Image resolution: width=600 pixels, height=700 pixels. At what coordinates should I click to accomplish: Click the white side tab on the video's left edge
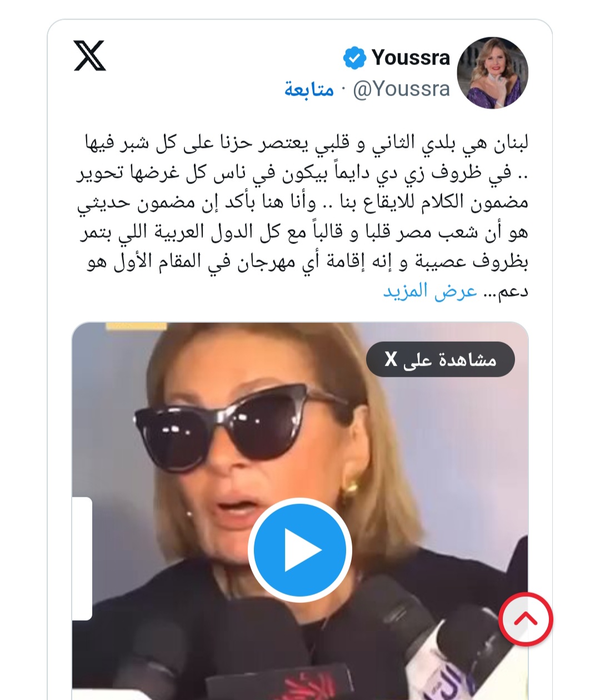[x=82, y=558]
